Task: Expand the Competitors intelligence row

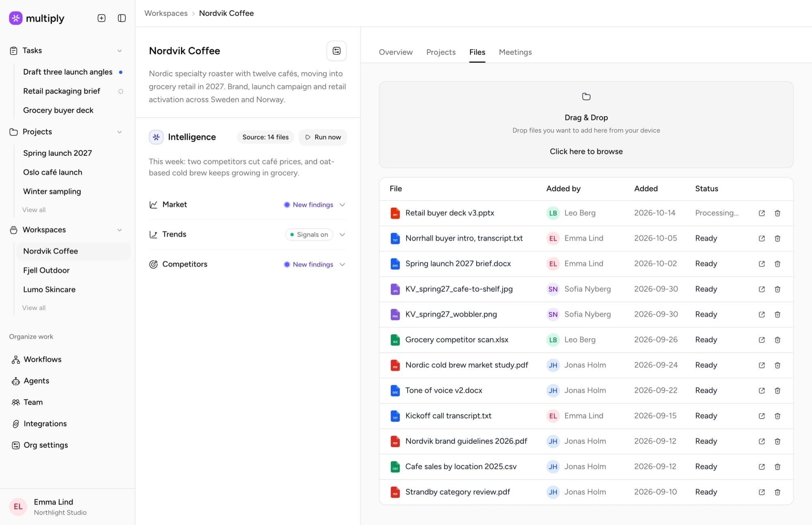Action: click(x=342, y=264)
